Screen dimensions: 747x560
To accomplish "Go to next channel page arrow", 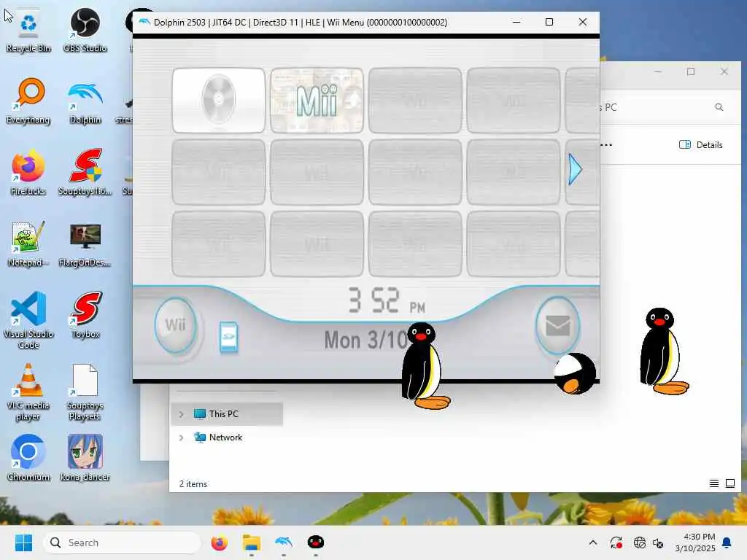I will [x=575, y=169].
